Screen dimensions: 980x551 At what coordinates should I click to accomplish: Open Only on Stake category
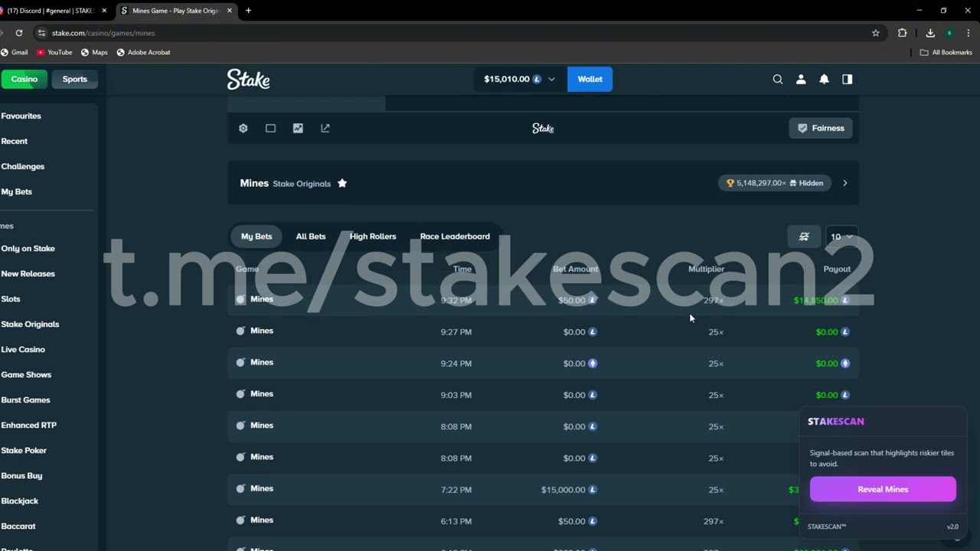pyautogui.click(x=28, y=249)
